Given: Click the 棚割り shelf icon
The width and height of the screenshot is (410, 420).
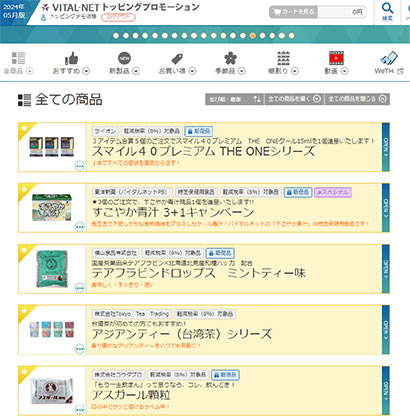Looking at the screenshot, I should 283,59.
